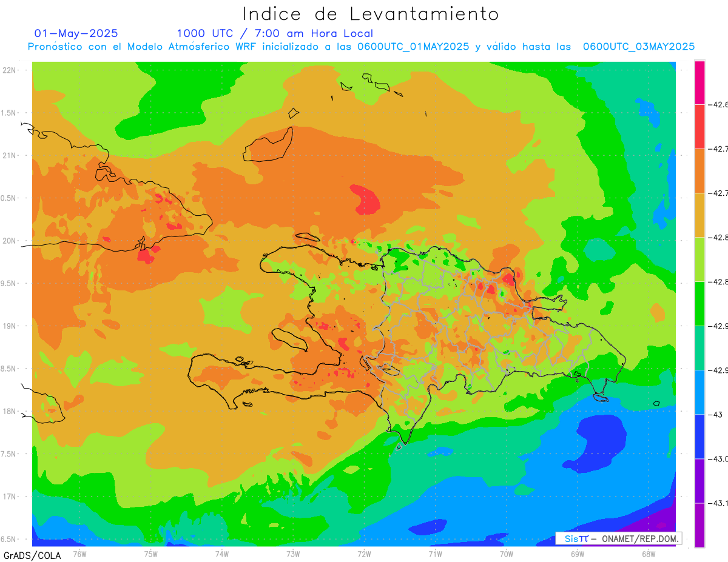Select the gold-yellow legend swatch
The width and height of the screenshot is (728, 562).
(699, 215)
